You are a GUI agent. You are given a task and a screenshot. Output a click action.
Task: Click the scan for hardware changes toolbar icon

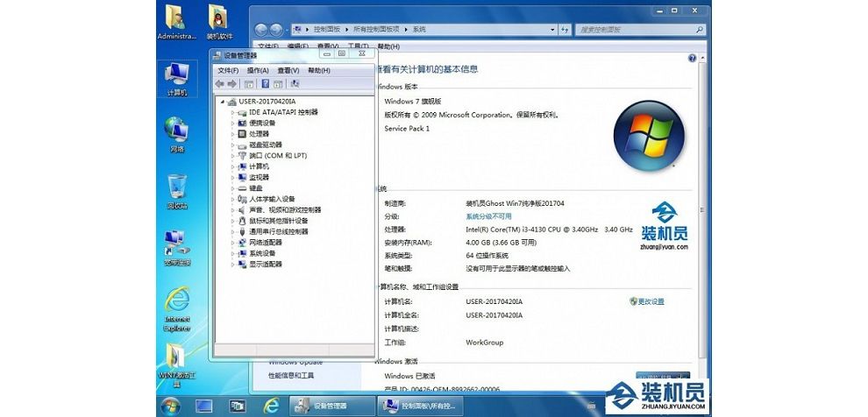295,84
